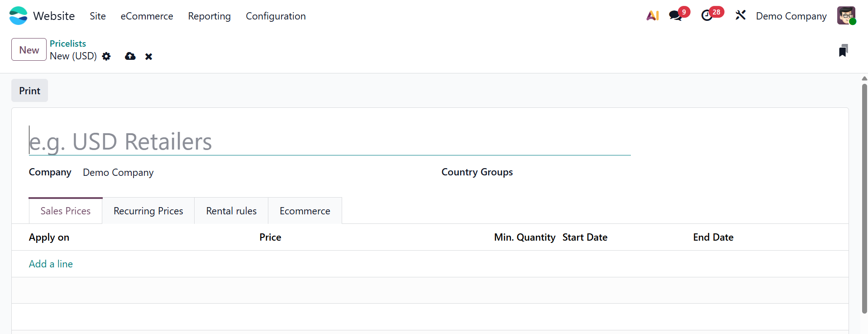Open the messages conversation icon

coord(675,16)
